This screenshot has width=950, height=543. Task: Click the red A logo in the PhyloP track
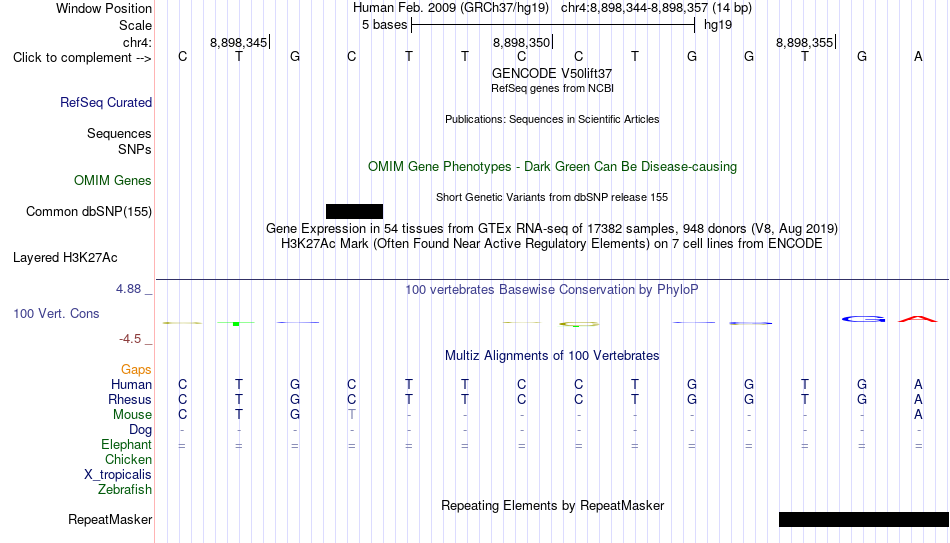pos(918,319)
